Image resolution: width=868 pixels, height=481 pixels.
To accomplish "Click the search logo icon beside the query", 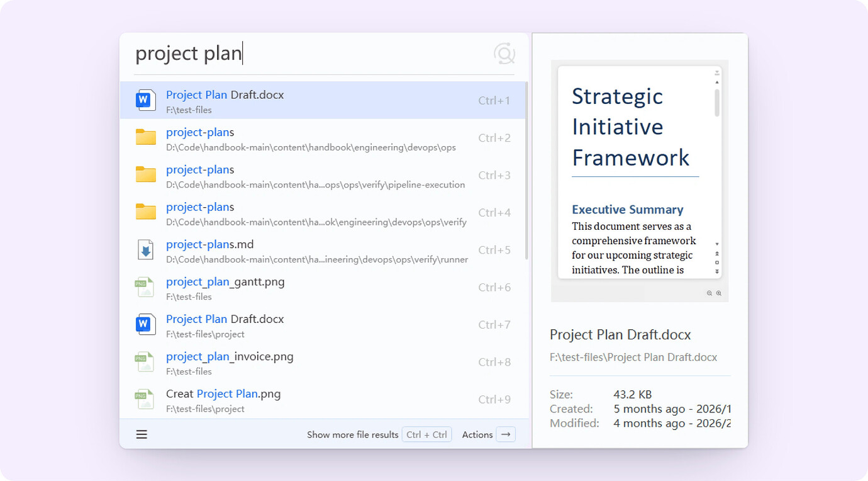I will coord(504,54).
